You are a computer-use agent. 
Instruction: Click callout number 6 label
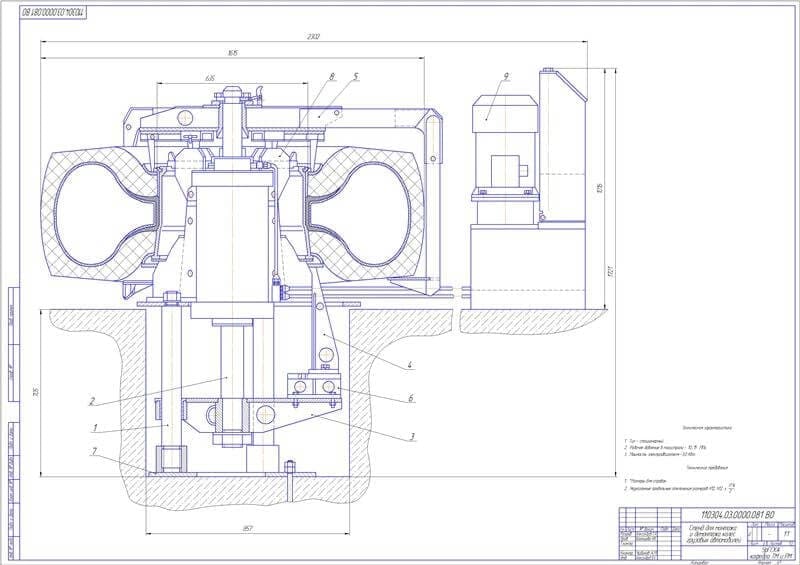411,399
